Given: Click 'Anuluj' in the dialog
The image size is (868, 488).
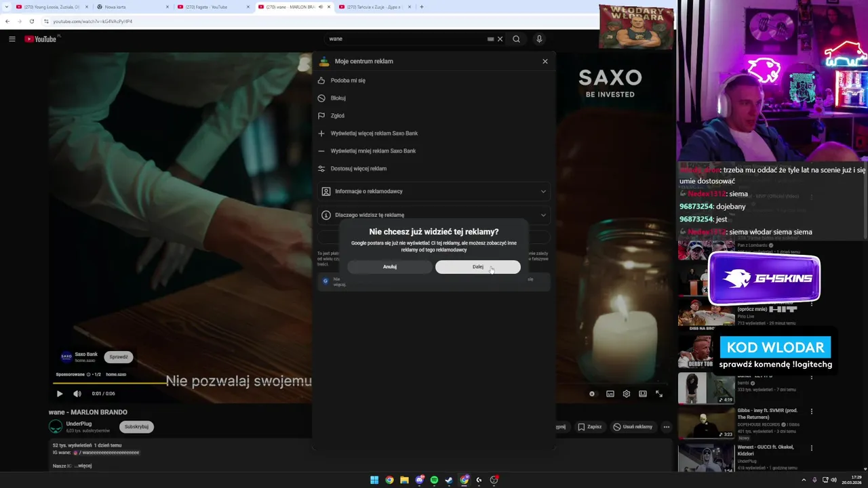Looking at the screenshot, I should (x=390, y=266).
